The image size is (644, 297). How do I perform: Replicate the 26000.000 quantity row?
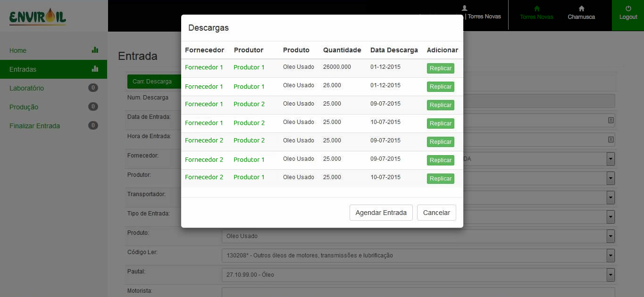click(x=440, y=68)
